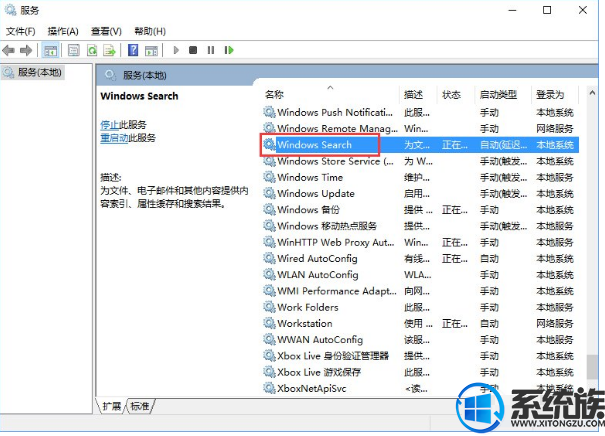Click the Windows Update gear icon
605x436 pixels.
pyautogui.click(x=269, y=193)
